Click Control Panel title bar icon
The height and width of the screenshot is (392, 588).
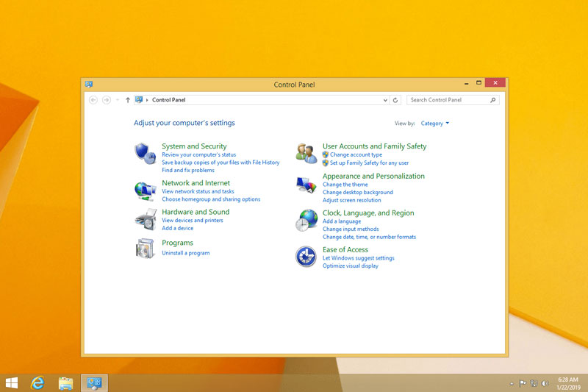pos(89,85)
